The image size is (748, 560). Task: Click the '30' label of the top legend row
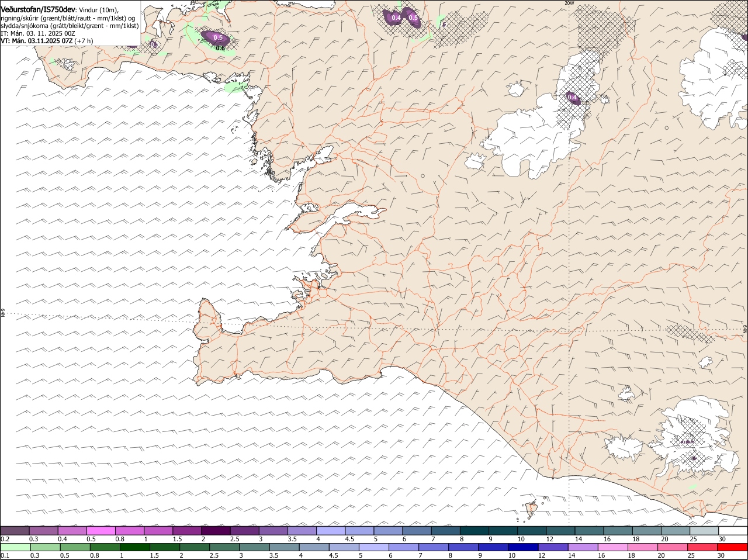(x=722, y=538)
